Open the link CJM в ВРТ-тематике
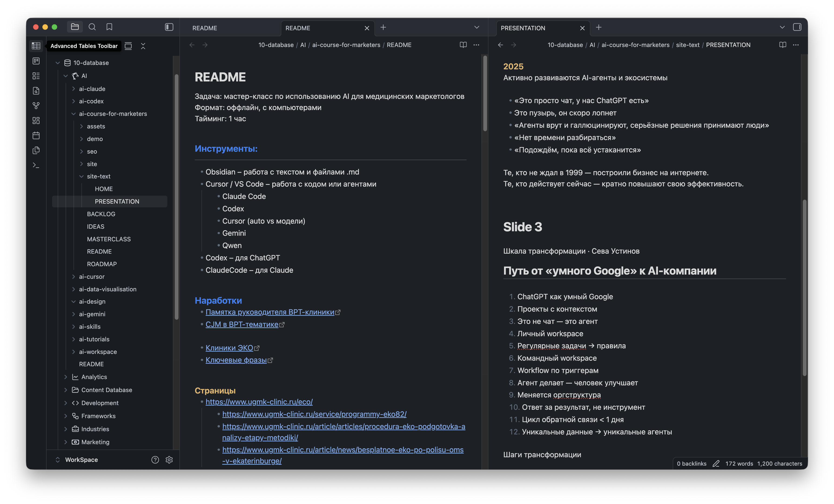Screen dimensions: 834x504 (x=242, y=324)
